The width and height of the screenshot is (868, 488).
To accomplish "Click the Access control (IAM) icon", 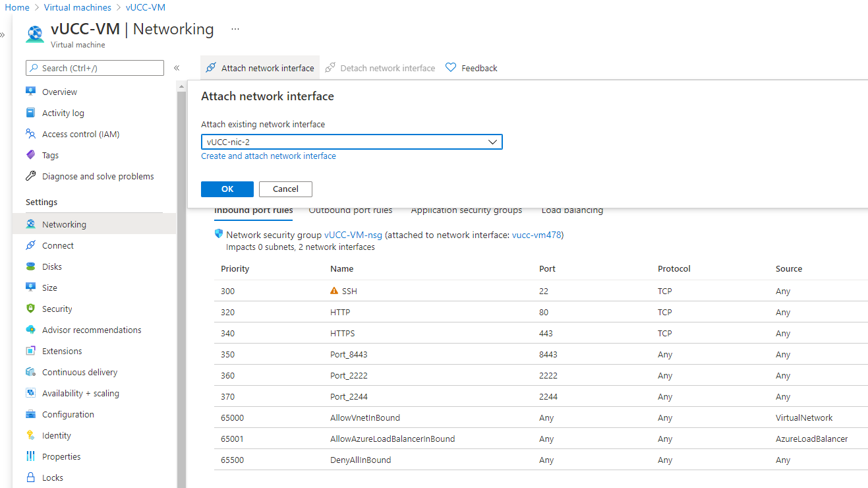I will [x=30, y=134].
